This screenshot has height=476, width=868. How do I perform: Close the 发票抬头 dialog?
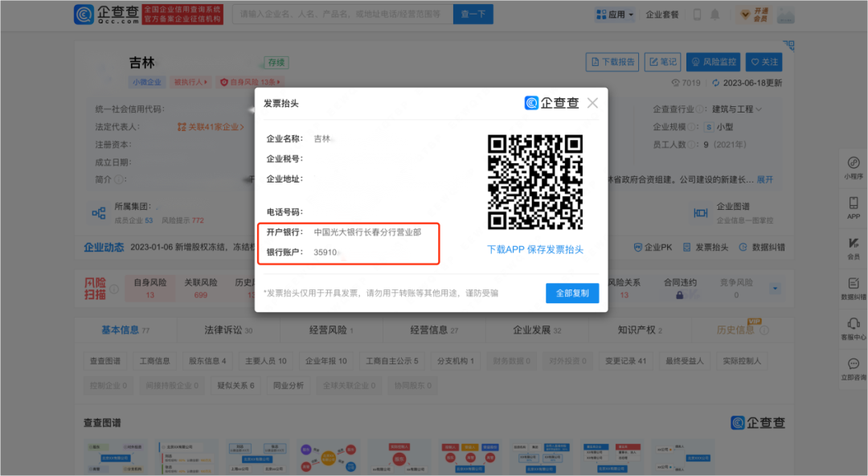[592, 103]
